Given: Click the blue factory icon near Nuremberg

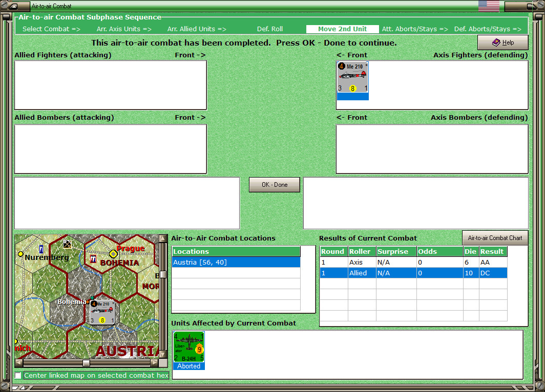Looking at the screenshot, I should click(41, 249).
